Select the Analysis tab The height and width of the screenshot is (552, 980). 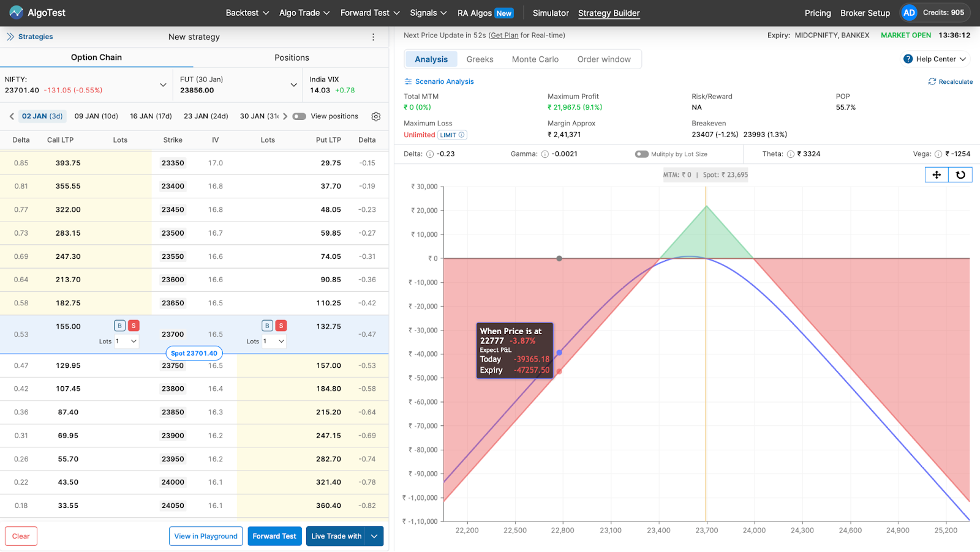coord(431,59)
